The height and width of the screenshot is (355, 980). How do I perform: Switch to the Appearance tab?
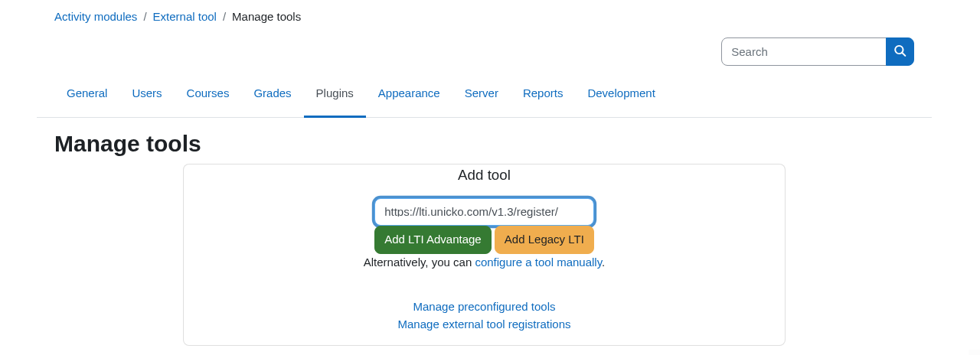(x=409, y=93)
